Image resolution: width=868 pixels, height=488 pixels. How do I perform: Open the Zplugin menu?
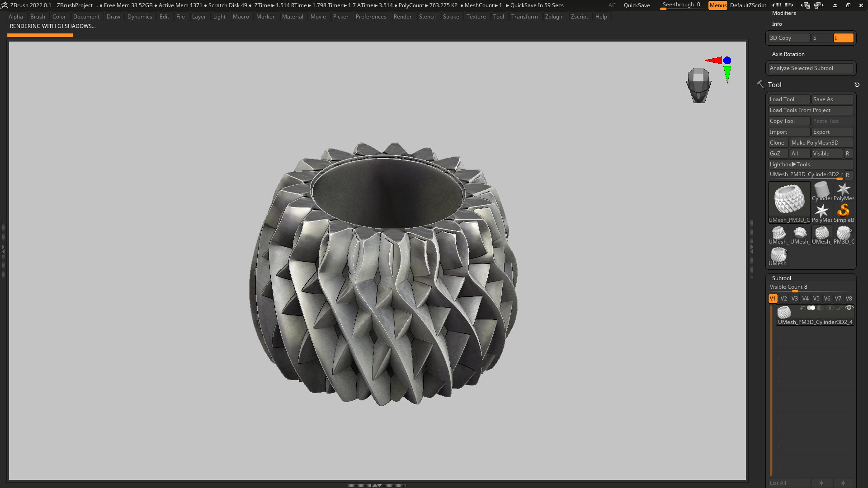click(x=554, y=17)
